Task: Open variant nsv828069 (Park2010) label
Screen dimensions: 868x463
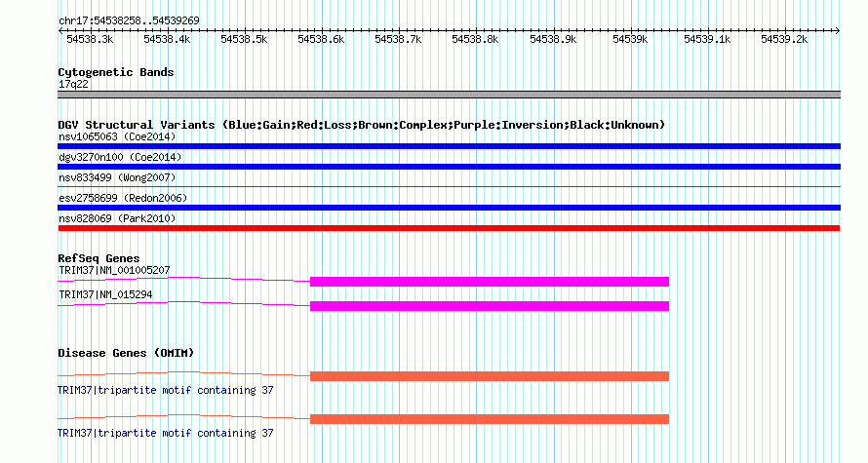Action: 117,218
